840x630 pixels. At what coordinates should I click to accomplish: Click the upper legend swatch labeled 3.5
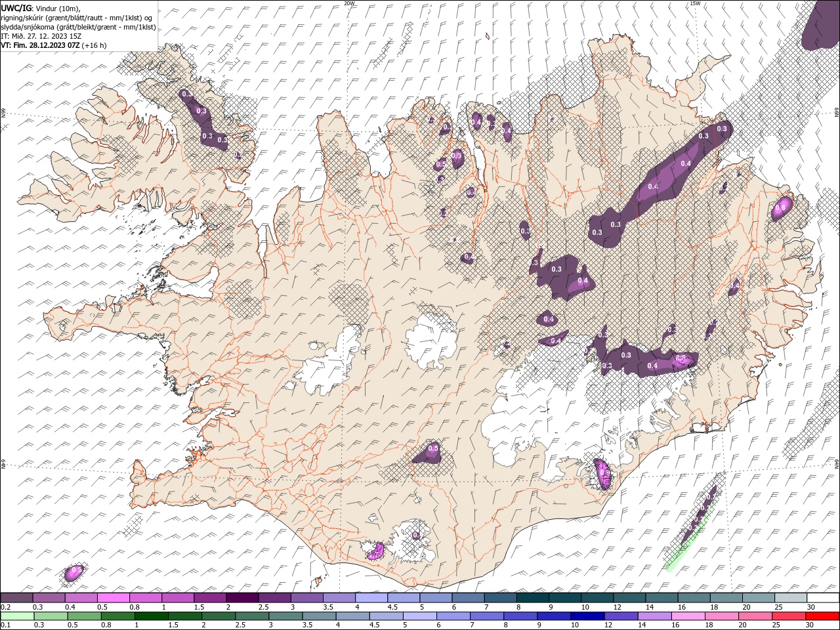(339, 598)
